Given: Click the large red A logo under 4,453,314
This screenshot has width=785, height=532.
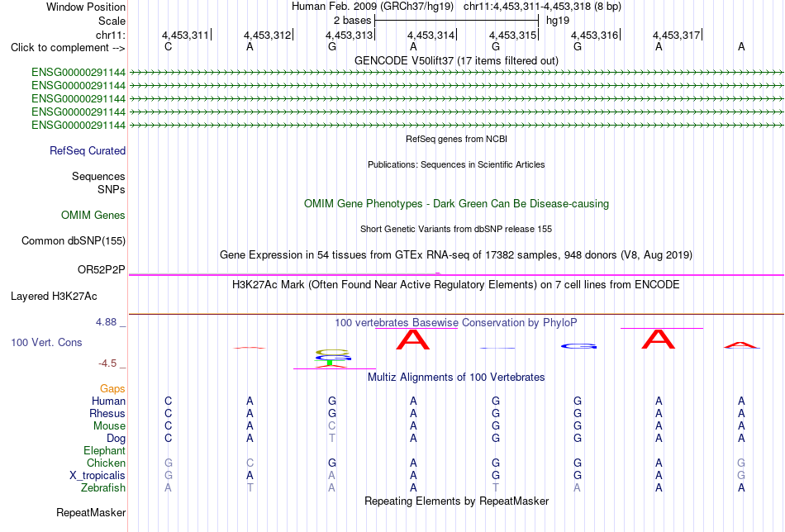Looking at the screenshot, I should point(413,340).
